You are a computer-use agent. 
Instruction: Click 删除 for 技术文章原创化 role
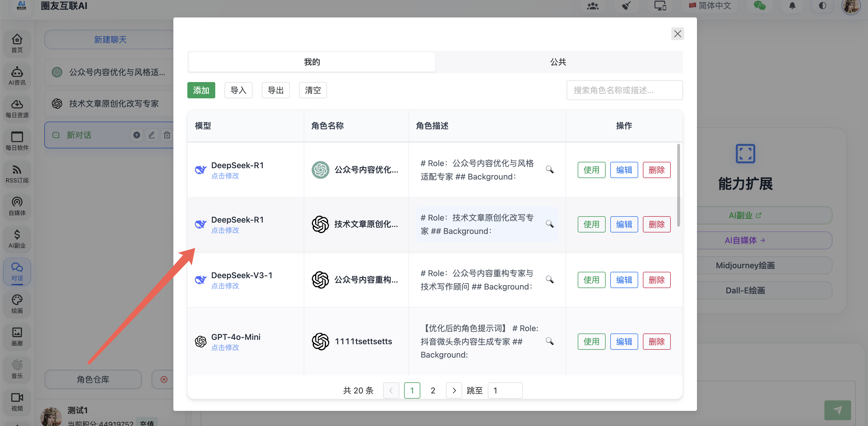[657, 224]
